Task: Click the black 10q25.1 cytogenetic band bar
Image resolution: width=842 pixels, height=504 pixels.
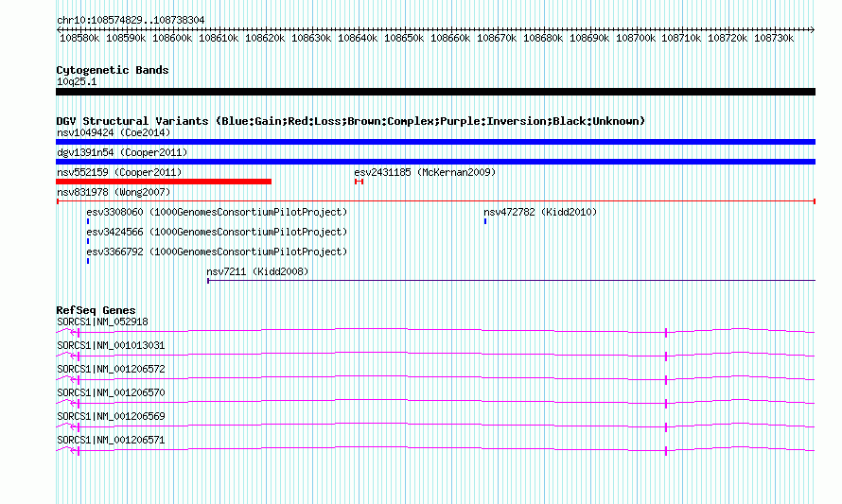Action: (x=435, y=92)
